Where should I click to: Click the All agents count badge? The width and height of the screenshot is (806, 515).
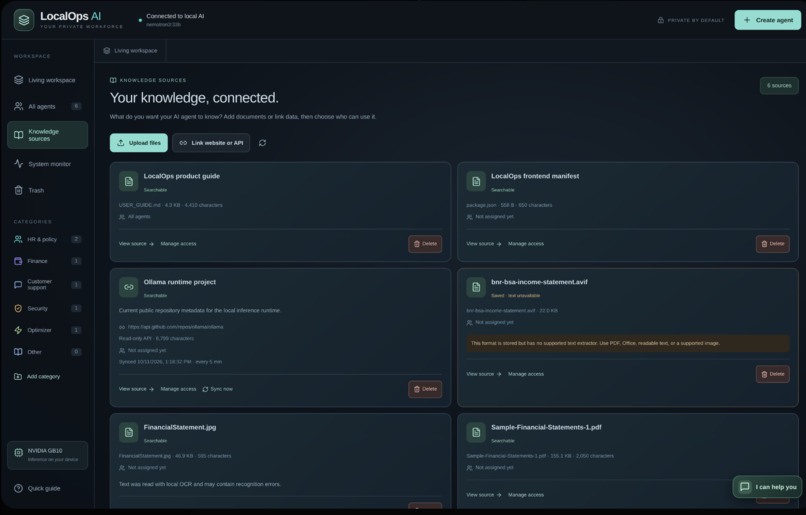(x=76, y=106)
